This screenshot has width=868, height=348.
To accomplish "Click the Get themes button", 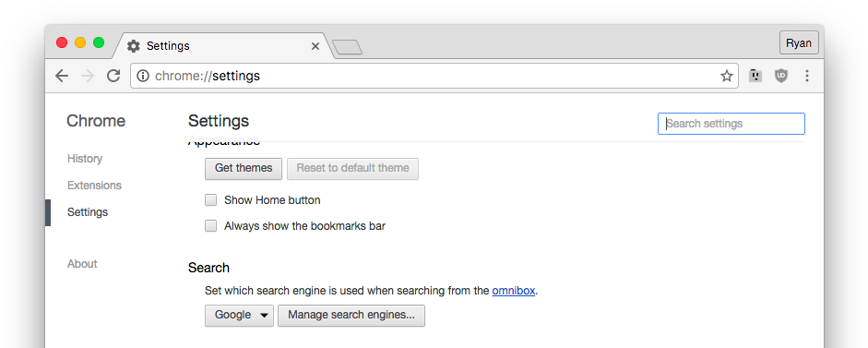I will [x=244, y=168].
